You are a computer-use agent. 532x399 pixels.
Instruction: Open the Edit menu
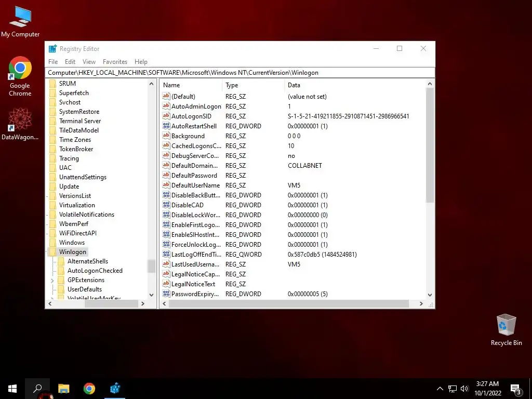[x=70, y=62]
